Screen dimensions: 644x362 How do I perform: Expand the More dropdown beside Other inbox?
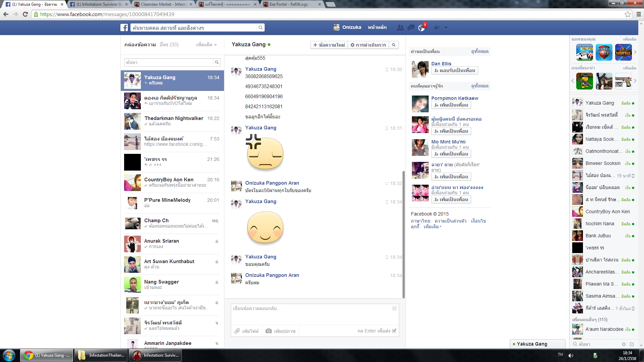tap(206, 45)
